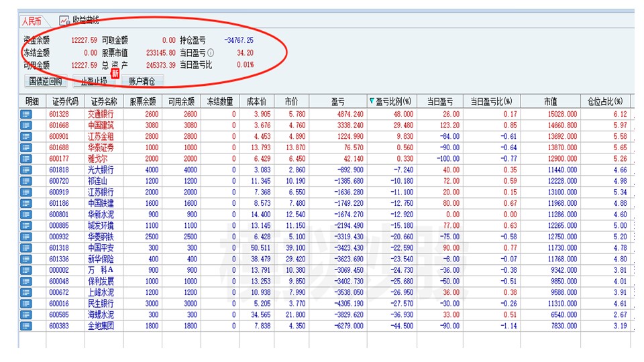Select stock name 华泰证券
The width and height of the screenshot is (644, 362).
pyautogui.click(x=101, y=147)
